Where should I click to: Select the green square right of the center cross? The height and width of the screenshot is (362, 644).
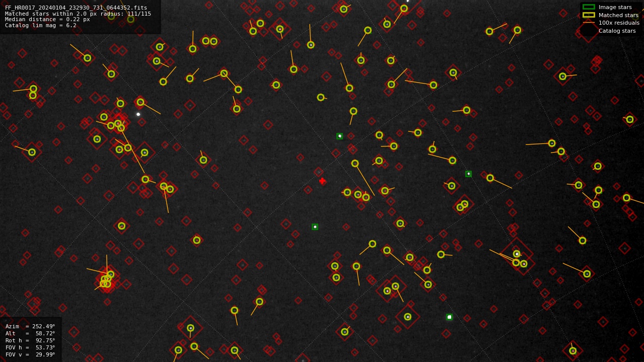point(469,174)
